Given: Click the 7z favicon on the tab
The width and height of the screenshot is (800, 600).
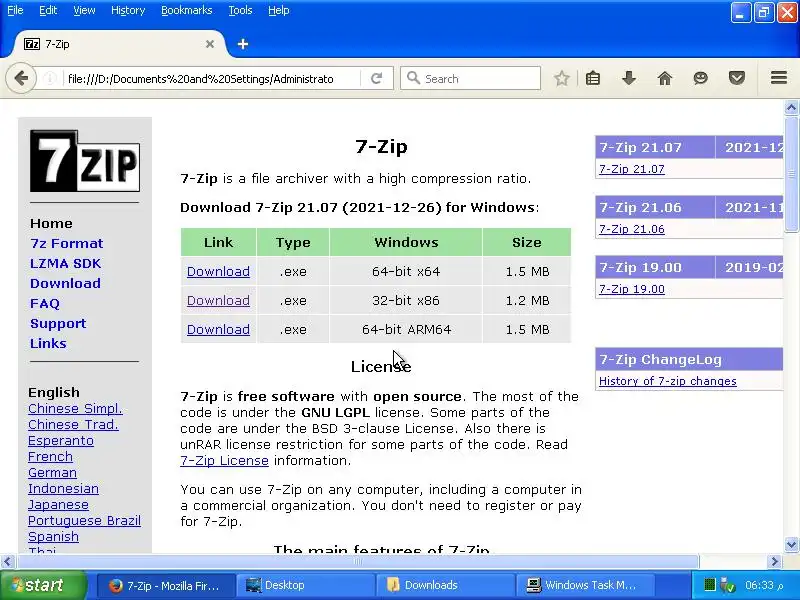Looking at the screenshot, I should coord(32,44).
